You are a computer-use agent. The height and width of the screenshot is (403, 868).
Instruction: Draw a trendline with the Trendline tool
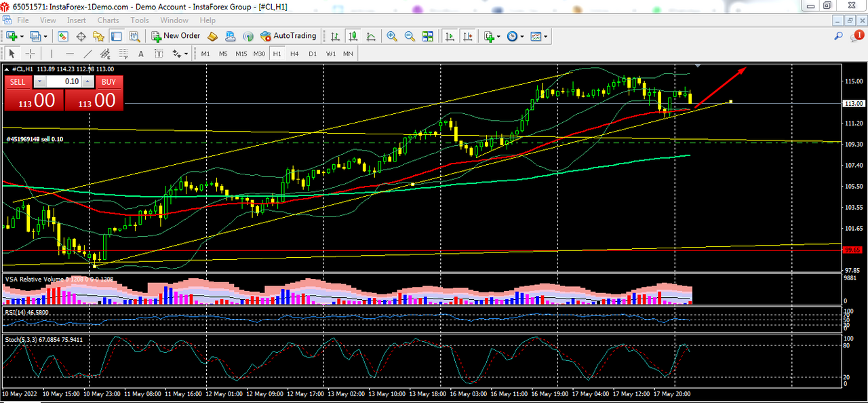(87, 54)
